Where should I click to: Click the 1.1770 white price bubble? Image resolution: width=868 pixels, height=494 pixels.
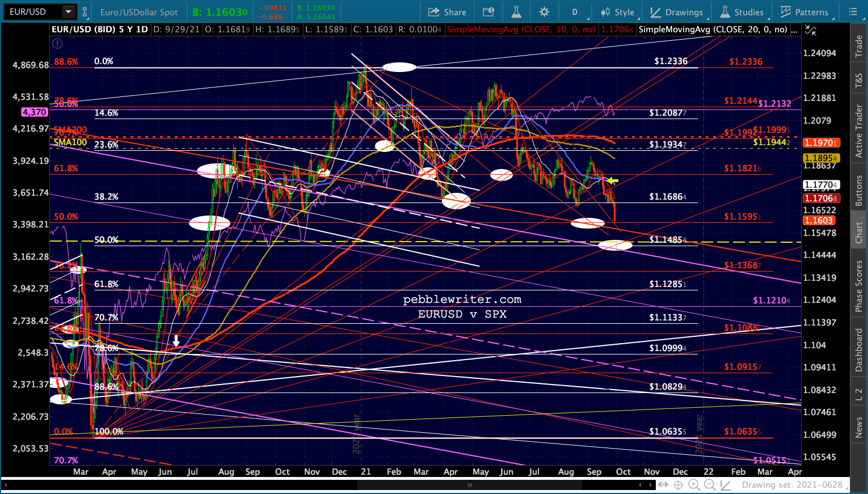coord(820,185)
